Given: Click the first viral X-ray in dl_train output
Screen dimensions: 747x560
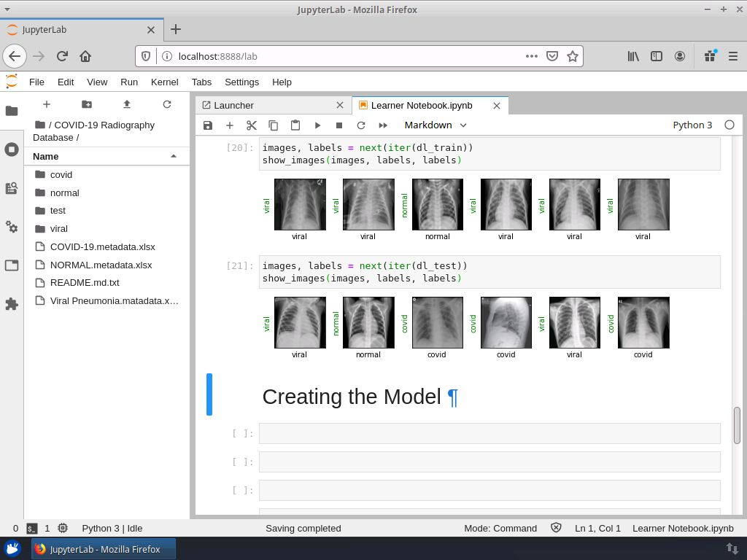Looking at the screenshot, I should [300, 204].
